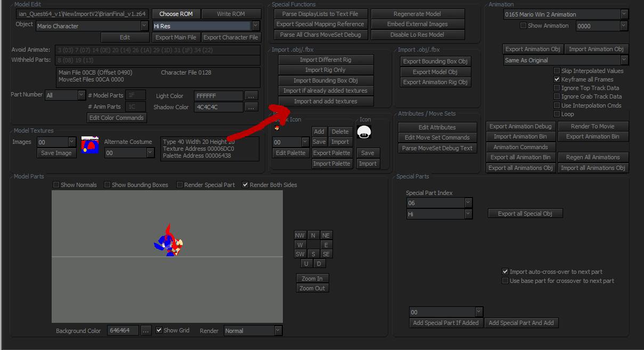Select the white mushroom icon image
The height and width of the screenshot is (350, 644).
pos(364,132)
